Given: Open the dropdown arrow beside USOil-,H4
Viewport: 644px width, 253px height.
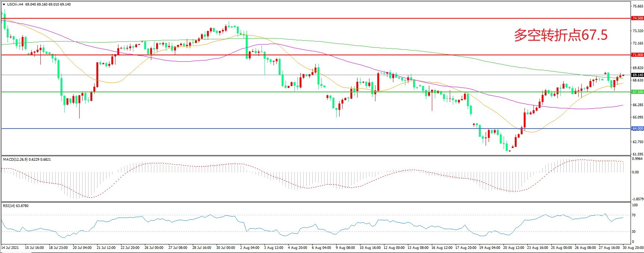Looking at the screenshot, I should point(4,4).
